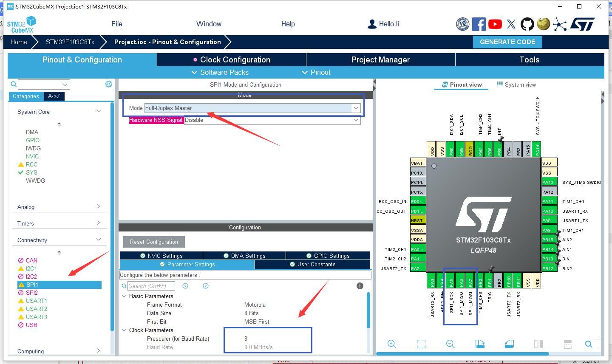Open the category search combo box

[44, 85]
